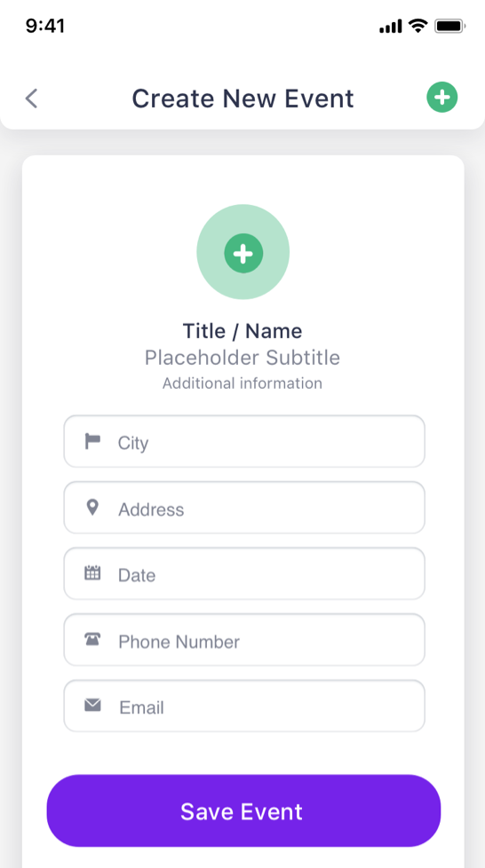
Task: Open the Date field
Action: point(244,573)
